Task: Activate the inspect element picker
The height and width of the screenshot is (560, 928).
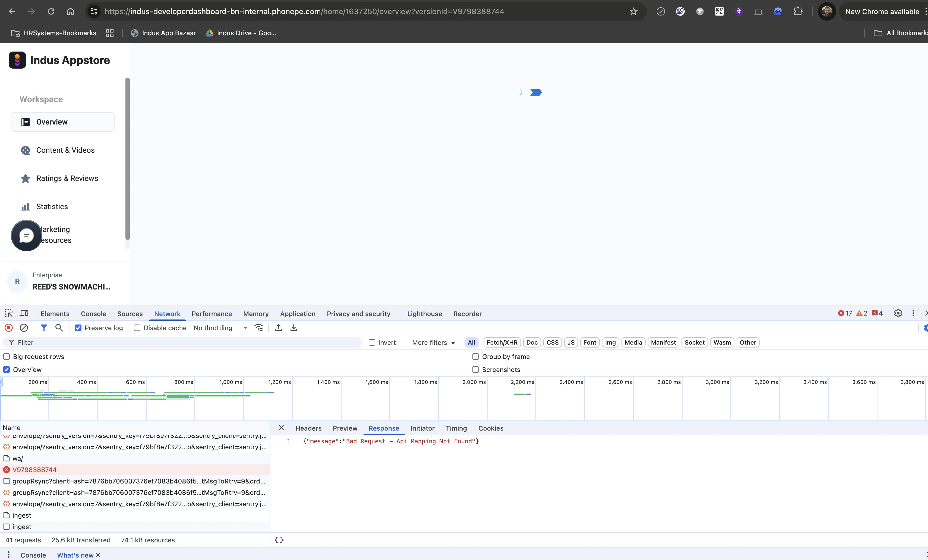Action: point(9,313)
